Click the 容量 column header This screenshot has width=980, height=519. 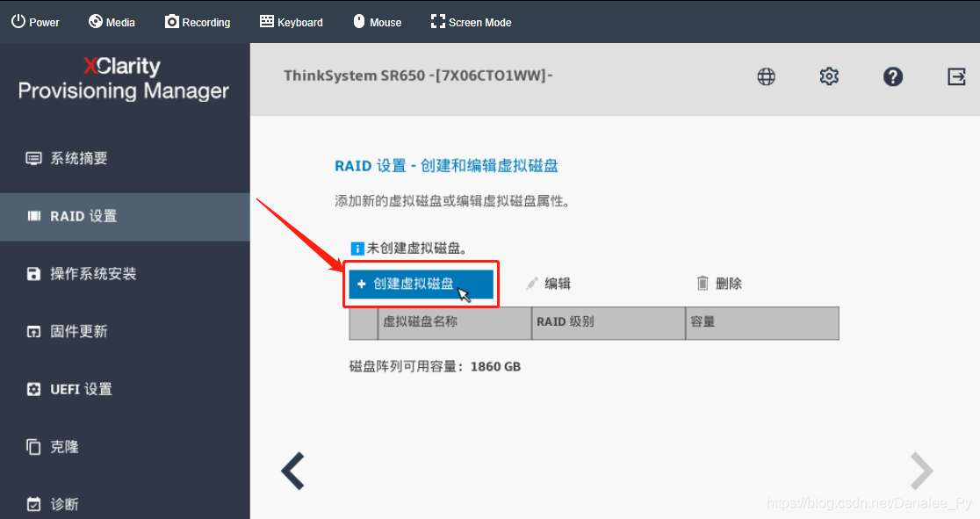(x=762, y=322)
